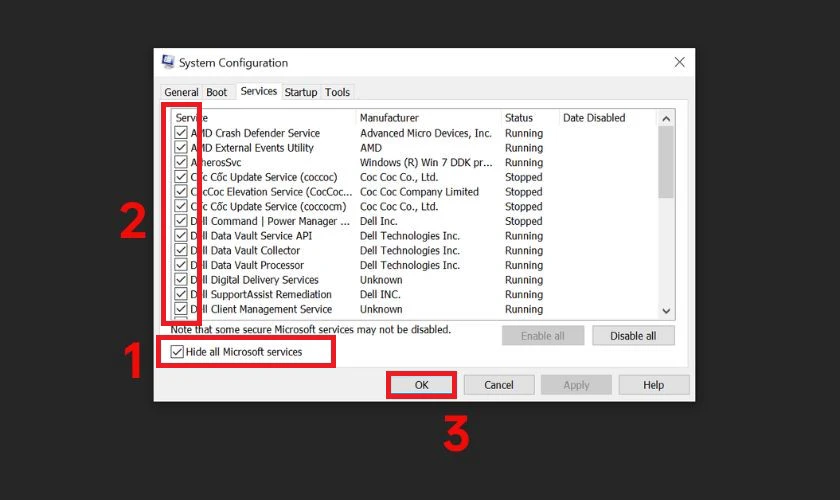Uncheck Dell Digital Delivery Services checkbox
This screenshot has height=500, width=840.
click(x=181, y=280)
